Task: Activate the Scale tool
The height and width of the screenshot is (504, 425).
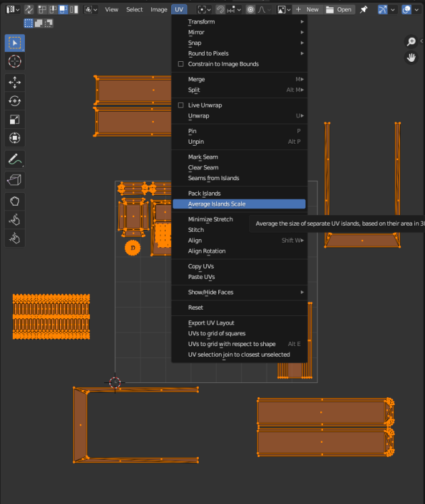Action: tap(15, 120)
